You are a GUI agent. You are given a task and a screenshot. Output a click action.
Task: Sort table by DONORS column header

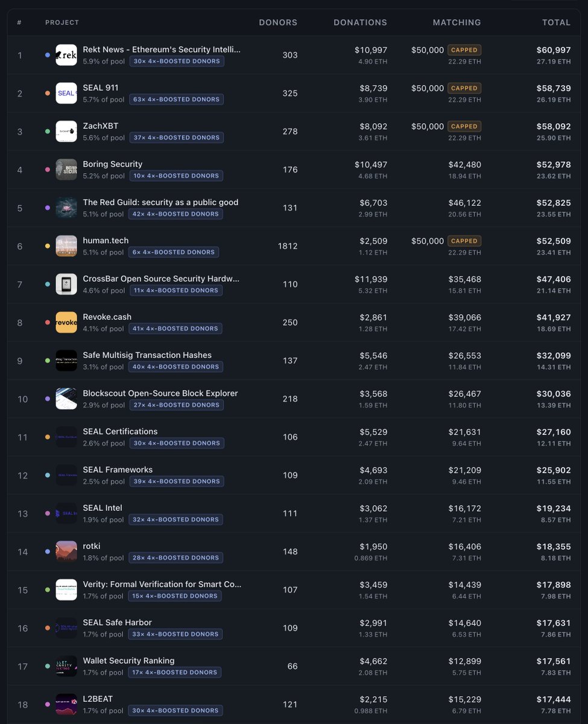click(x=278, y=22)
